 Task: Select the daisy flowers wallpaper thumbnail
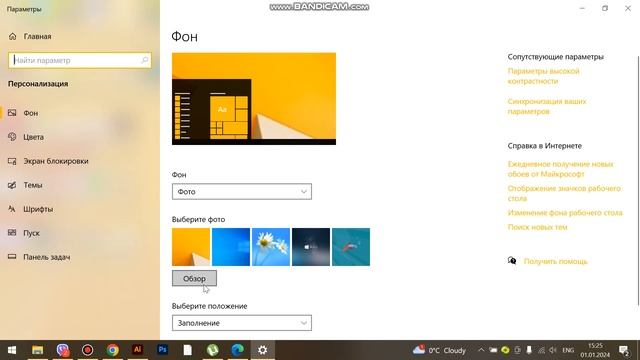tap(271, 247)
